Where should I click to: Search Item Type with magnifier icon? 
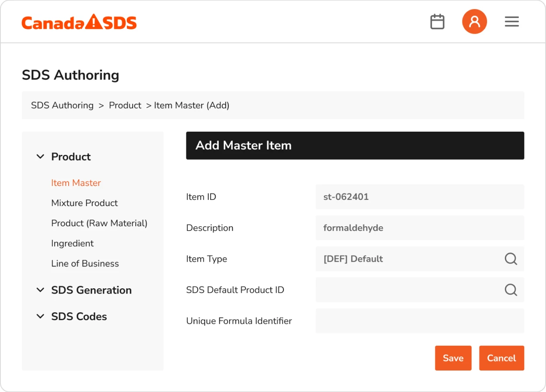tap(511, 259)
